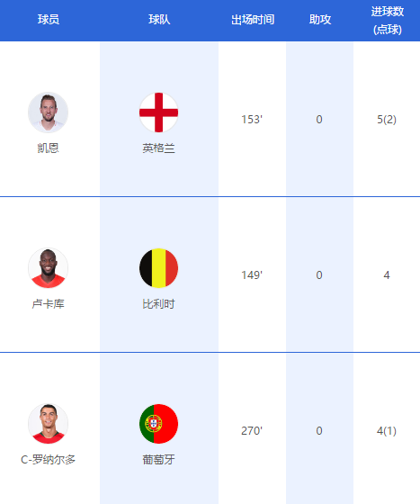This screenshot has width=420, height=504.
Task: Click the 球队 column header
Action: pyautogui.click(x=159, y=20)
